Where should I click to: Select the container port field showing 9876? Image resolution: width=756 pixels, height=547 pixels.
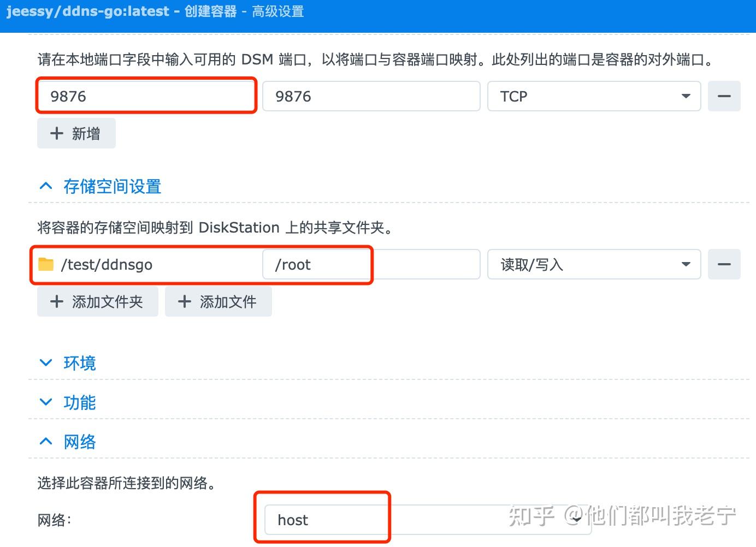[x=371, y=96]
